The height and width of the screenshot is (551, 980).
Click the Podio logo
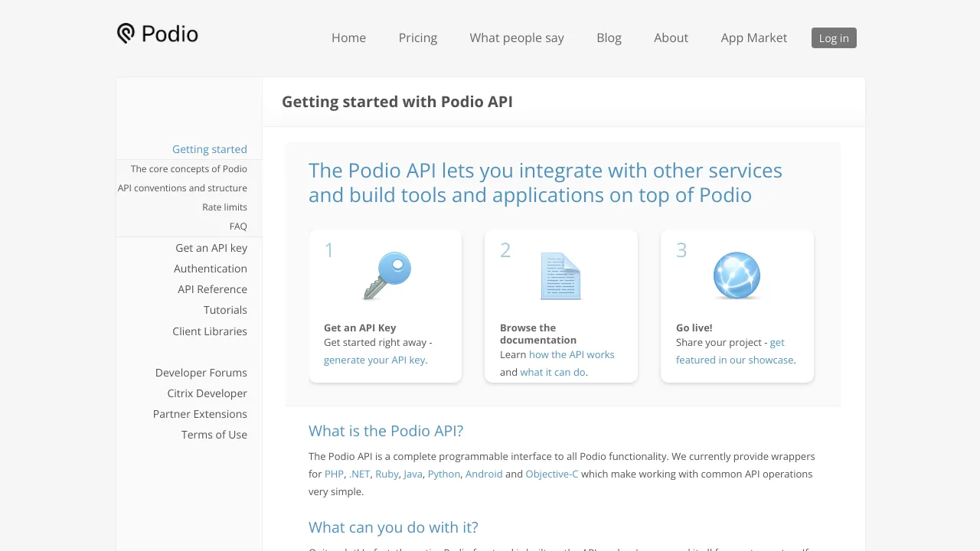[x=158, y=34]
